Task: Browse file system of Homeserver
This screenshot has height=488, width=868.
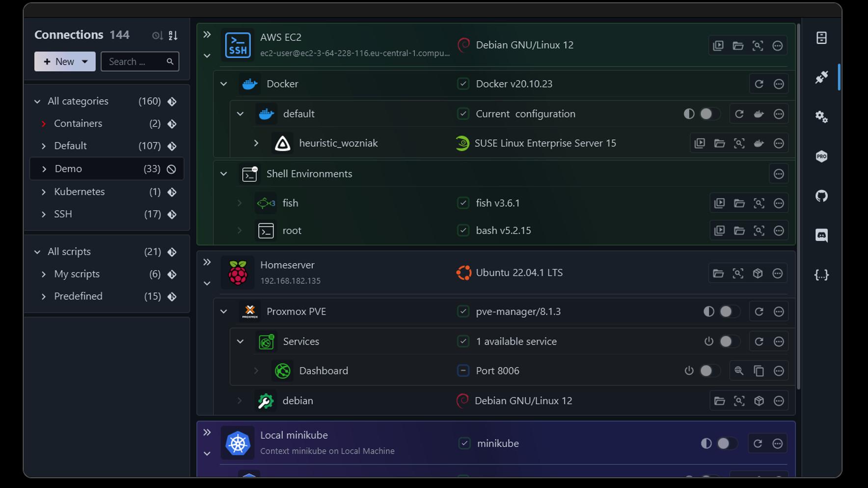Action: pyautogui.click(x=718, y=273)
